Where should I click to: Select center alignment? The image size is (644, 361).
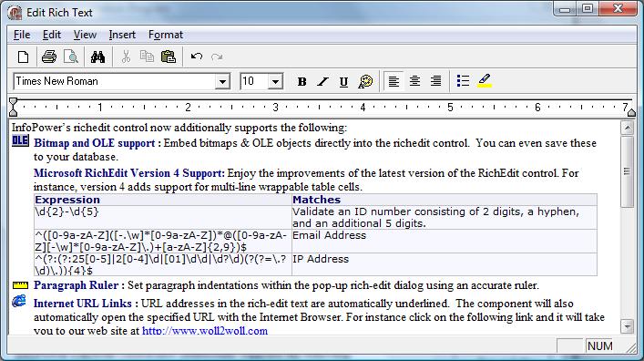click(414, 81)
